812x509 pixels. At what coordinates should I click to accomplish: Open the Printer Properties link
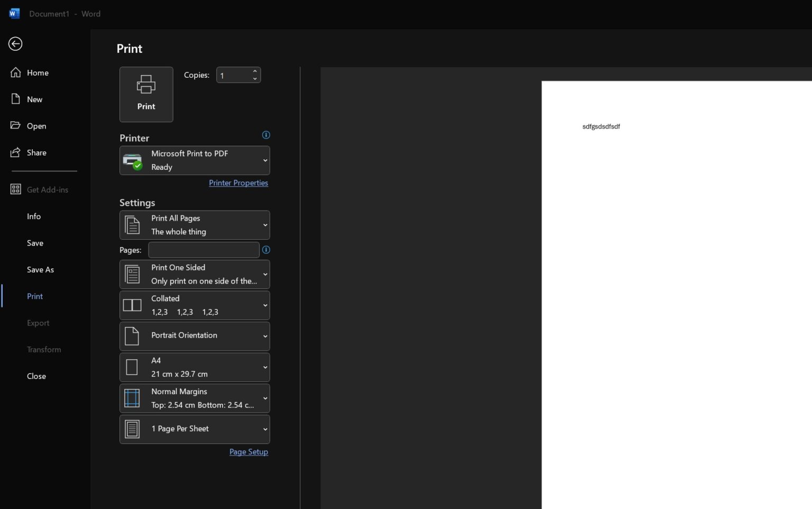238,183
